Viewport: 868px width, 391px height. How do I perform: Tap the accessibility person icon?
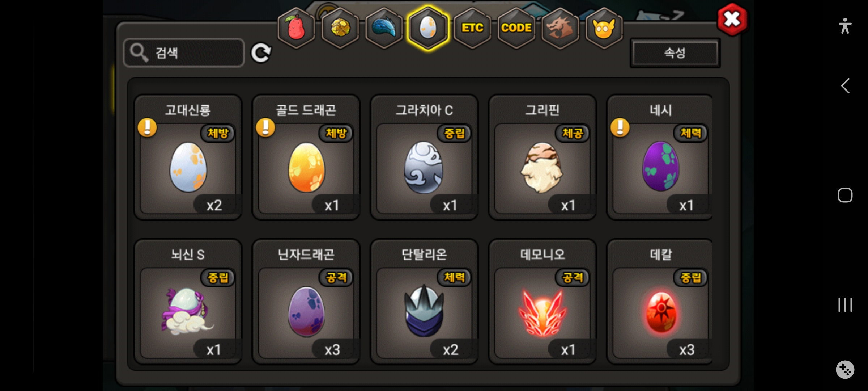pos(845,26)
